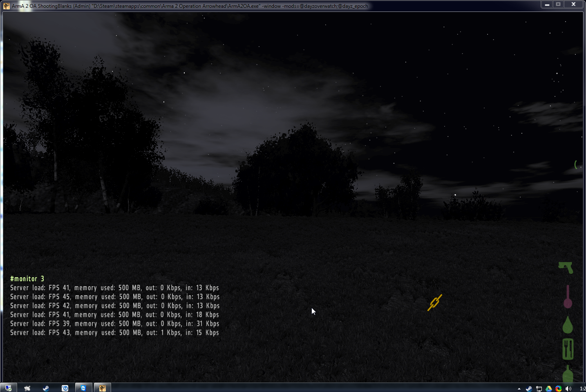The width and height of the screenshot is (586, 392).
Task: Click the green pistol combat HUD icon
Action: [x=566, y=267]
